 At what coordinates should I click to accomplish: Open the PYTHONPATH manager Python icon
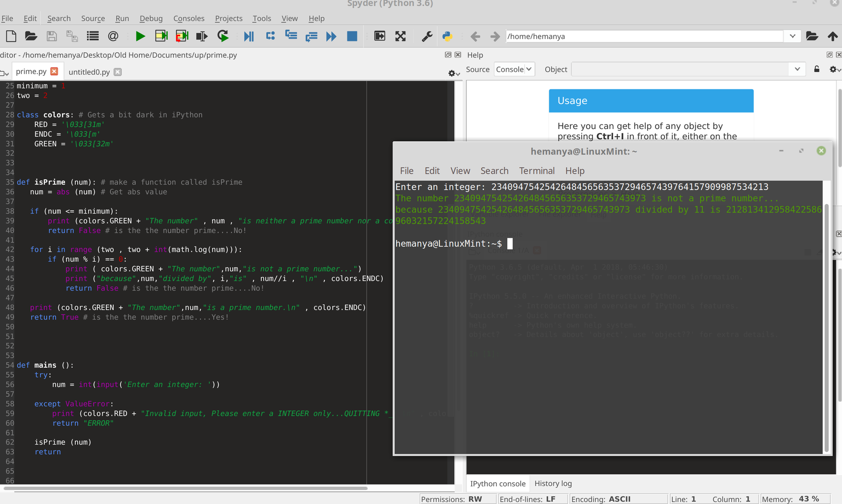447,36
